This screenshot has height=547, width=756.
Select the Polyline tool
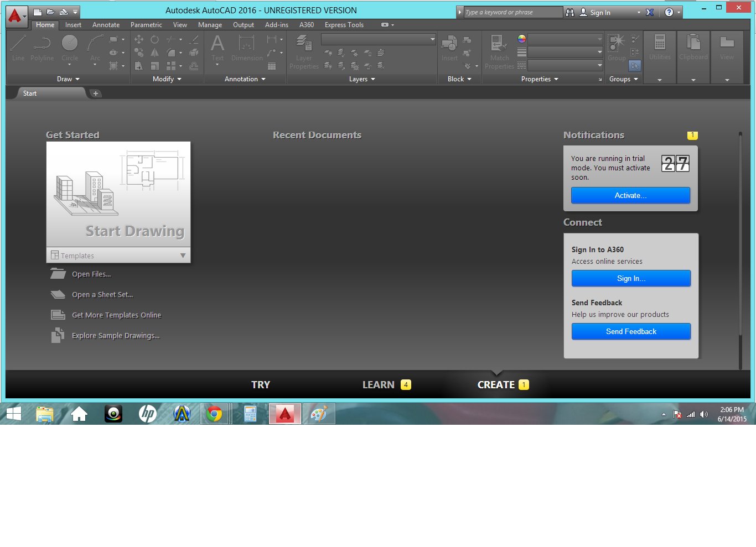42,48
